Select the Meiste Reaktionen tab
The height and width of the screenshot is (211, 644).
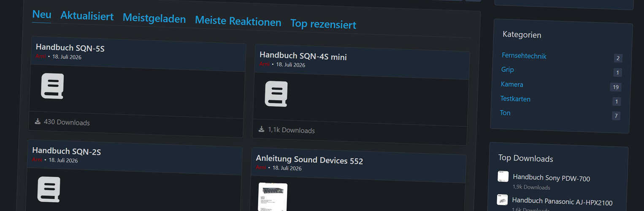(238, 22)
